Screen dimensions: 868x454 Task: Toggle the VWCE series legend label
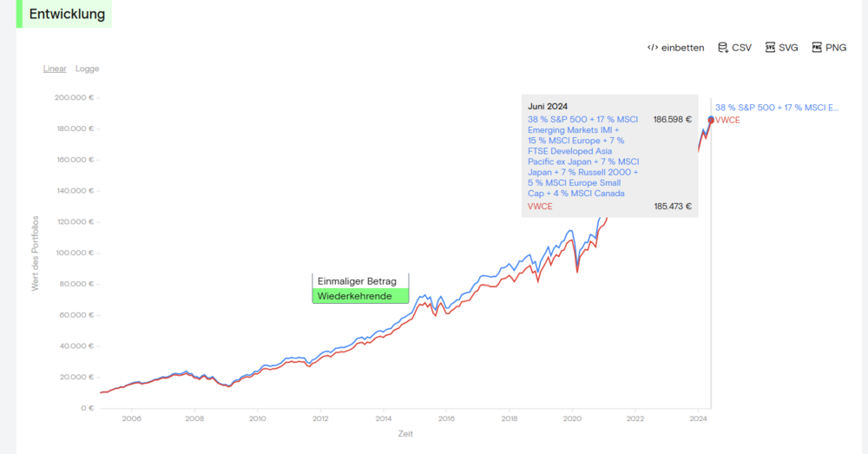coord(728,120)
